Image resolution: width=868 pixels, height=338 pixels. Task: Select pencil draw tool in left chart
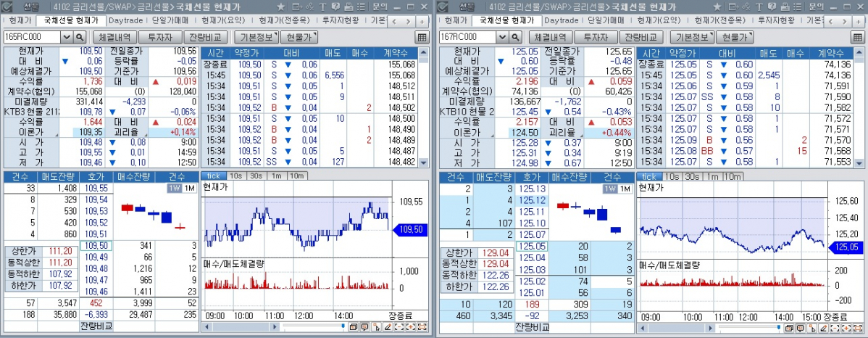click(388, 326)
